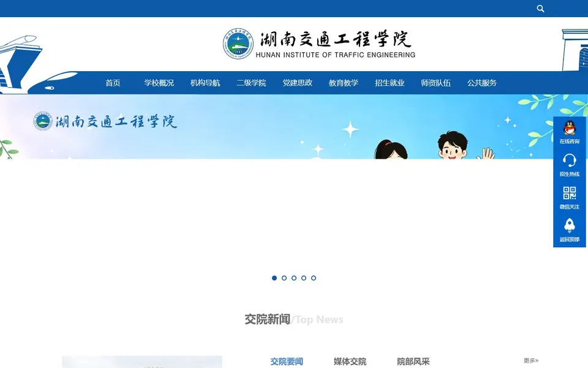
Task: Go to 首页 in navigation bar
Action: coord(113,83)
